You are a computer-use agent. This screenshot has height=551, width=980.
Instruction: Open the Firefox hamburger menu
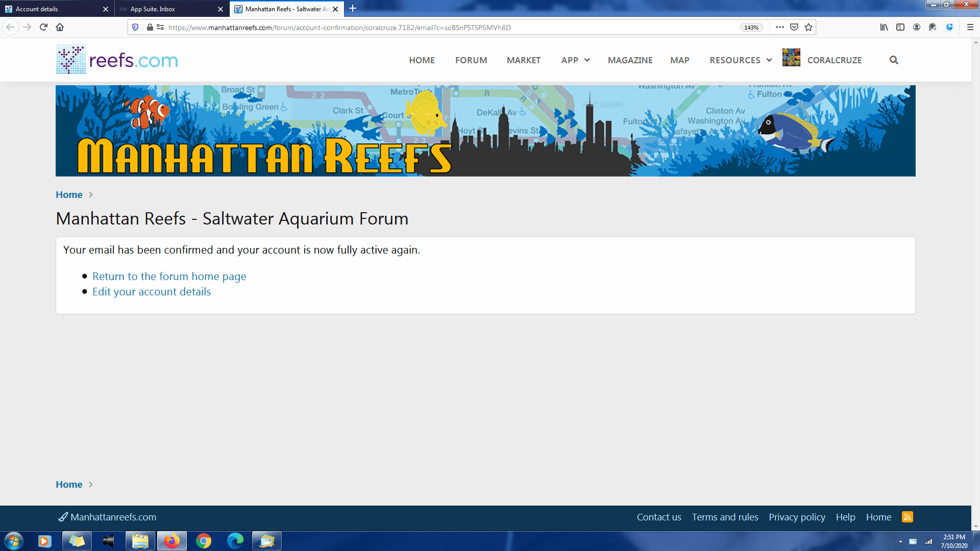point(970,27)
